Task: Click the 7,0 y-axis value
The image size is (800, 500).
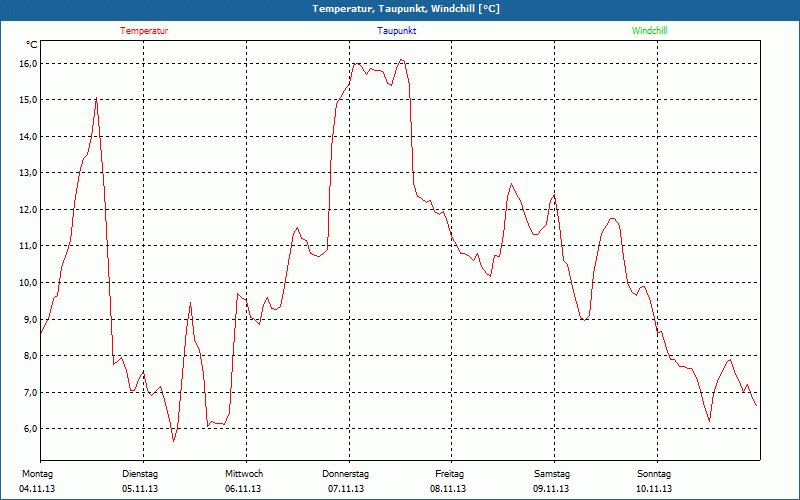Action: 31,392
